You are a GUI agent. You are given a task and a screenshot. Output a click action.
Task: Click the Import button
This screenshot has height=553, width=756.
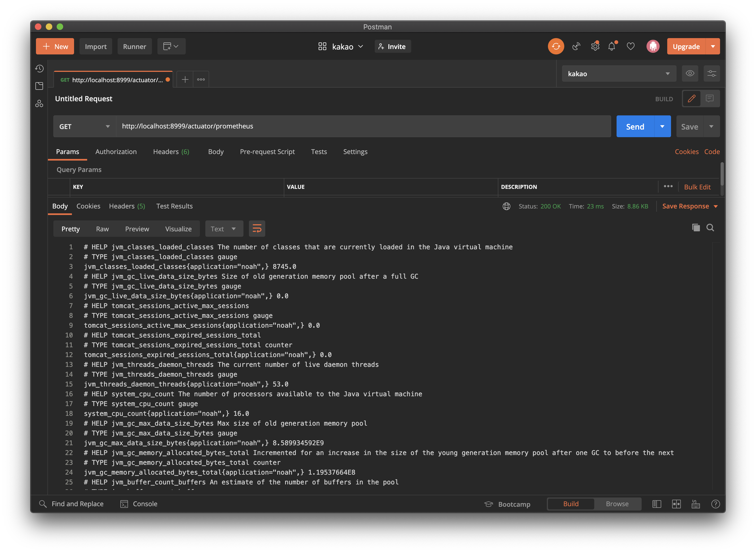(x=96, y=46)
